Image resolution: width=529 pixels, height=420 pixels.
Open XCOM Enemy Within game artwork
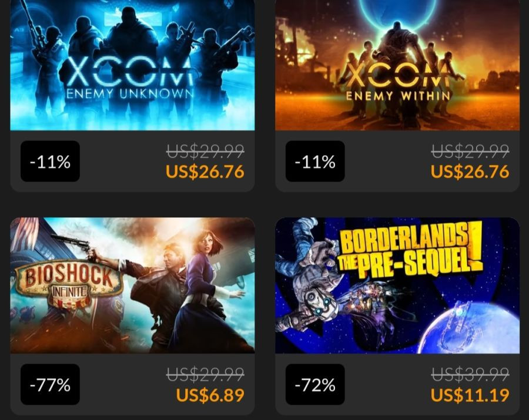[397, 65]
